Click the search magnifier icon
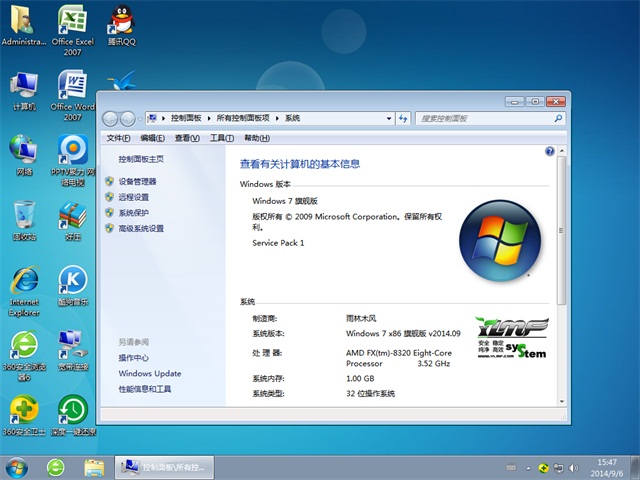 558,118
